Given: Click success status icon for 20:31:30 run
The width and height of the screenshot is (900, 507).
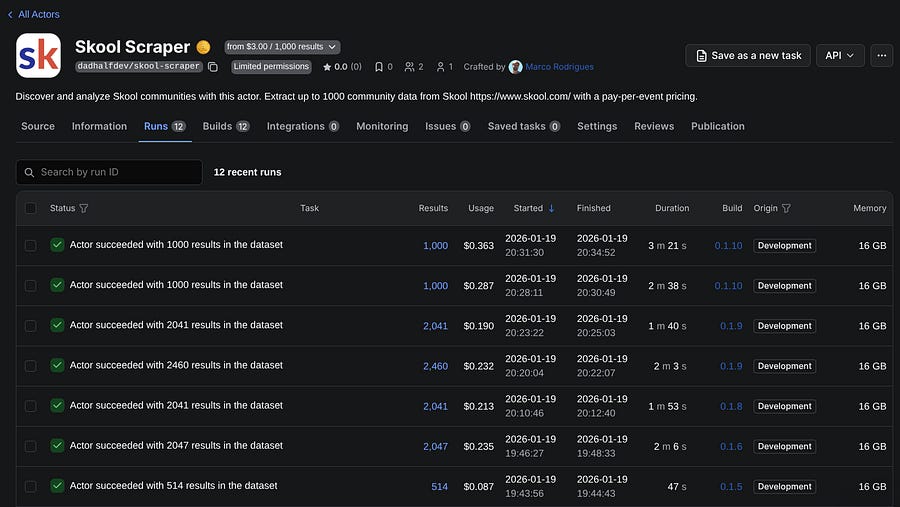Looking at the screenshot, I should pyautogui.click(x=57, y=245).
